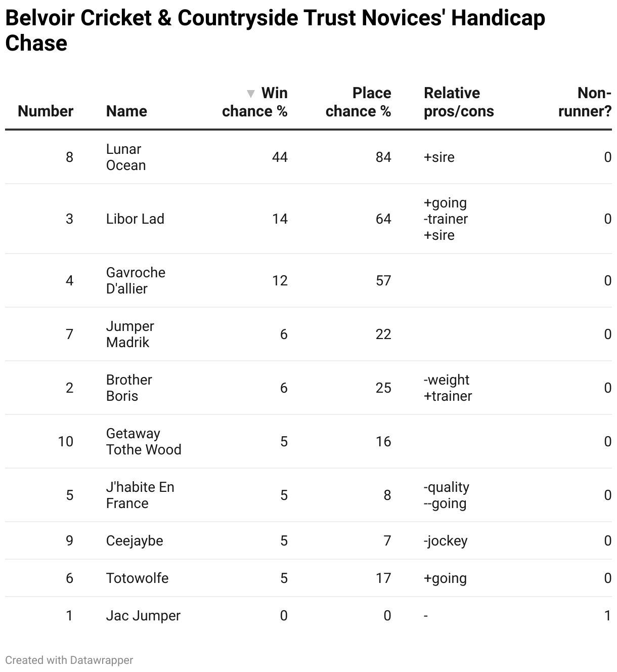Screen dimensions: 617x672
Task: Sort table by Name column header
Action: click(126, 111)
